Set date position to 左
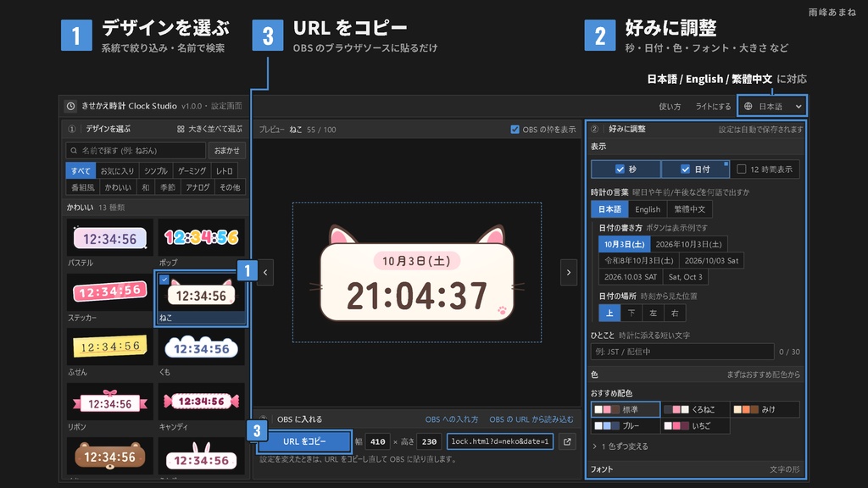Viewport: 868px width, 488px height. (x=653, y=313)
